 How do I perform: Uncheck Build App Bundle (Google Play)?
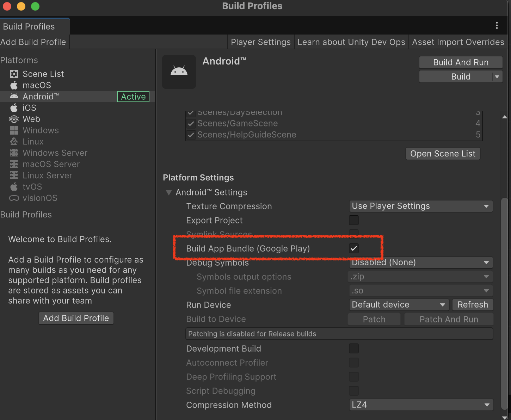coord(354,248)
